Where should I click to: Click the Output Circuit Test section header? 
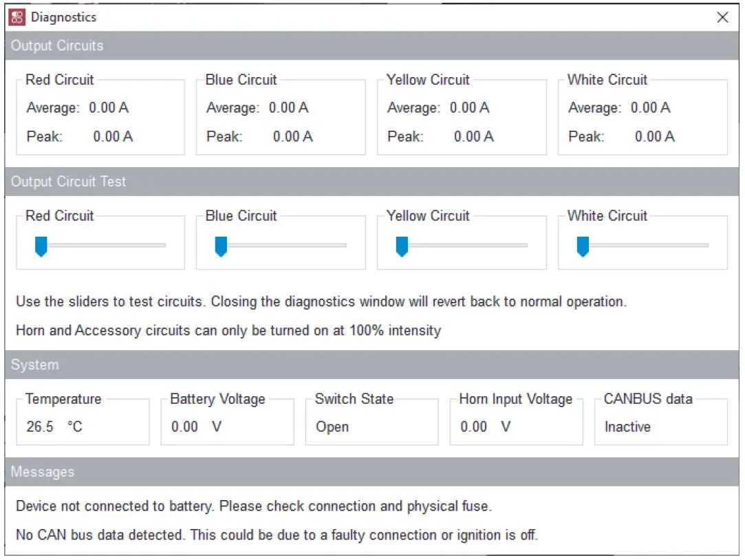coord(67,182)
